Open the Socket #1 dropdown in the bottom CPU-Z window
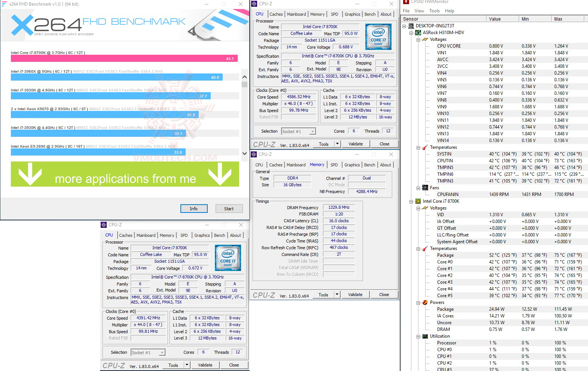This screenshot has width=588, height=371. click(x=162, y=353)
